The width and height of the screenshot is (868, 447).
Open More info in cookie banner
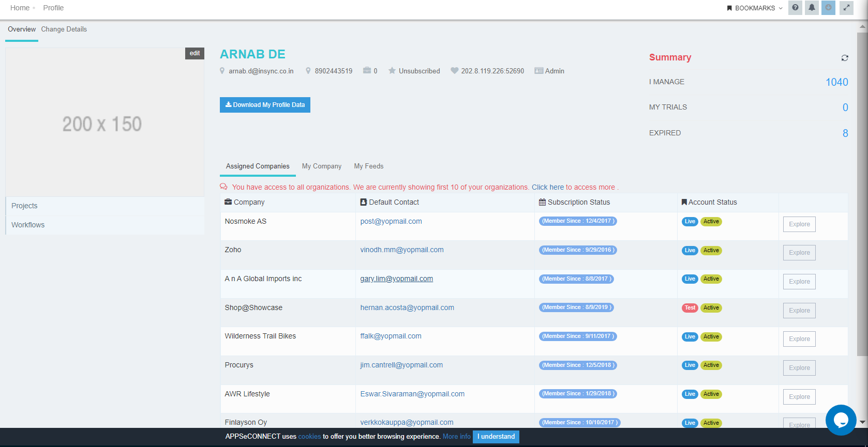click(457, 437)
